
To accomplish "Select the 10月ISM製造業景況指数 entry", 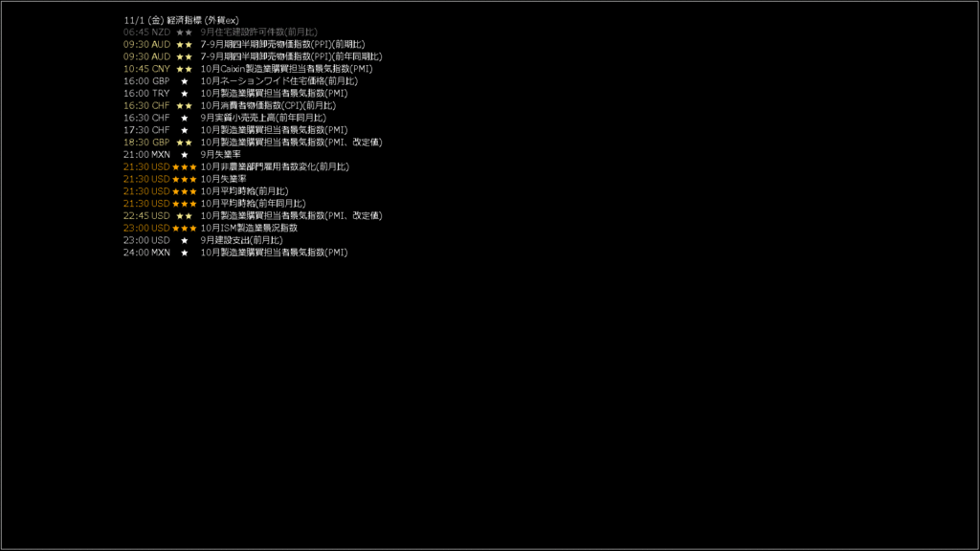I will (x=249, y=228).
